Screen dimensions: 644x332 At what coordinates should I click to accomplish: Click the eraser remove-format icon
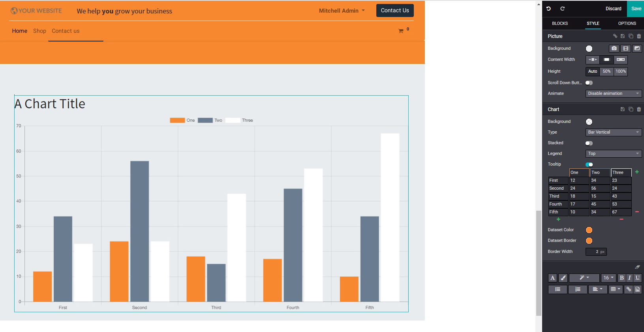tap(637, 267)
